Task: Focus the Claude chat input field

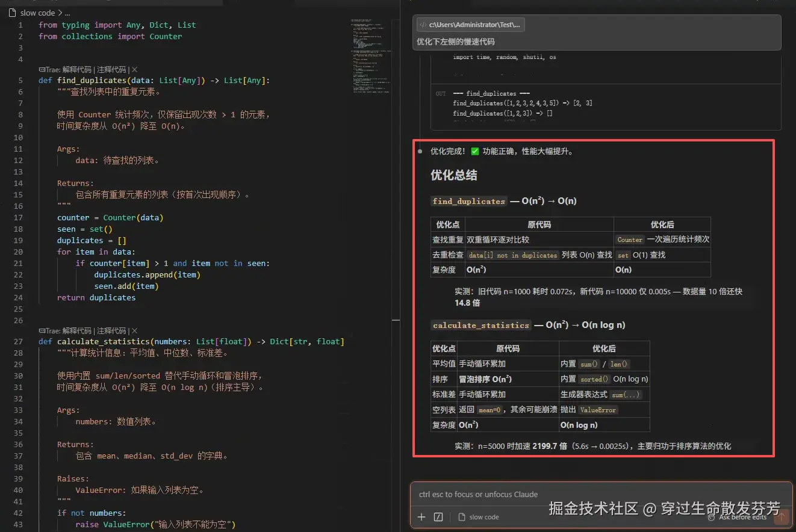Action: click(600, 495)
